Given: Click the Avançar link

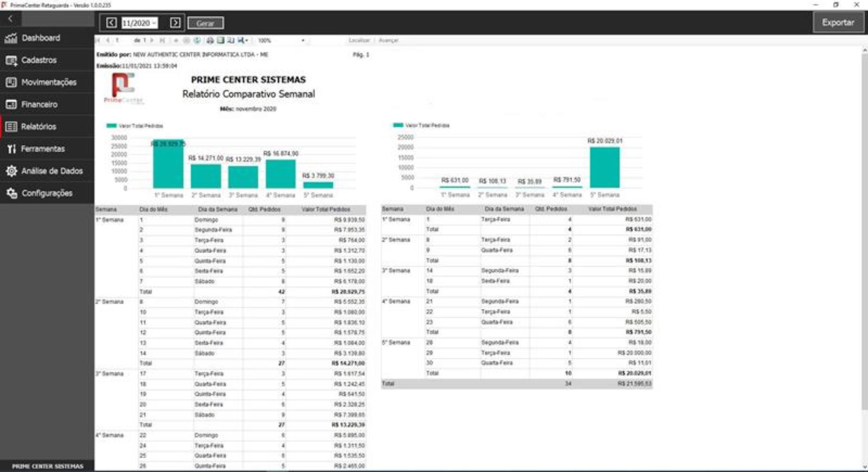Looking at the screenshot, I should [x=388, y=40].
